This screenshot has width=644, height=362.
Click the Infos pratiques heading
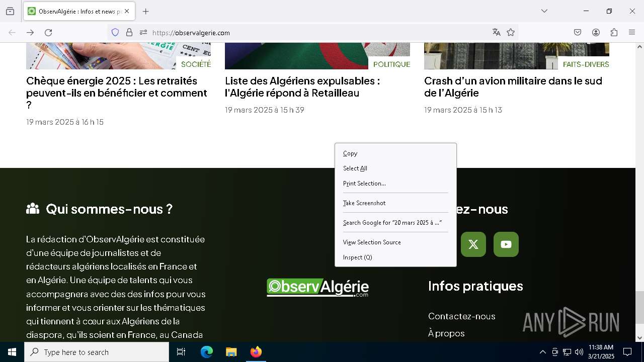pyautogui.click(x=475, y=286)
